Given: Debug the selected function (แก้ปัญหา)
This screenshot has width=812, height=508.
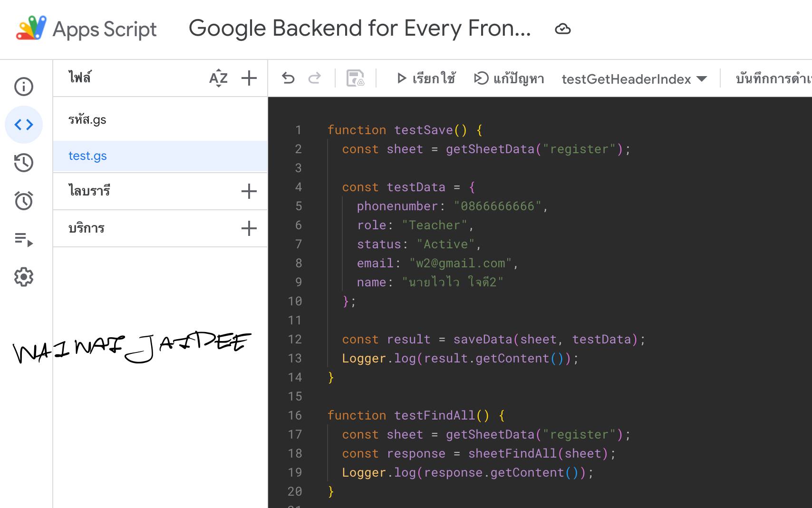Looking at the screenshot, I should 509,78.
